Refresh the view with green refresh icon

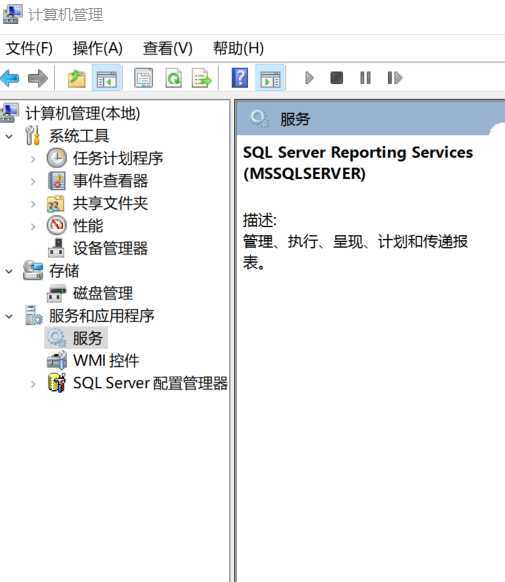pyautogui.click(x=173, y=78)
